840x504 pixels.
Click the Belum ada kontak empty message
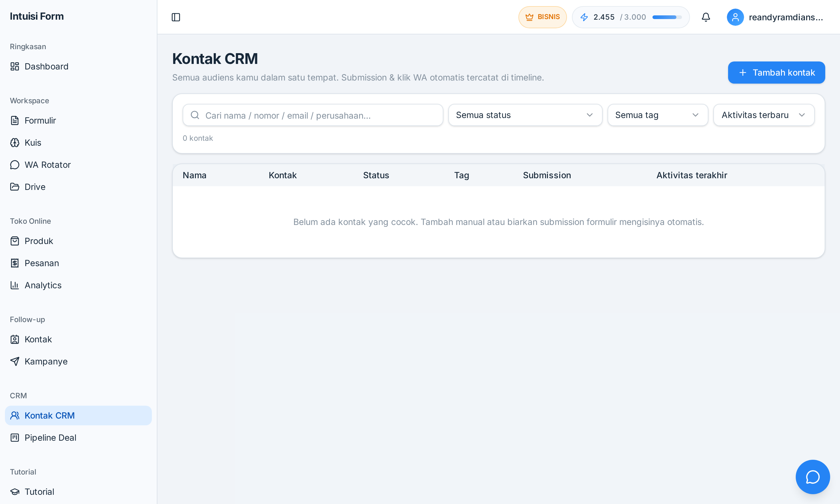pyautogui.click(x=498, y=222)
